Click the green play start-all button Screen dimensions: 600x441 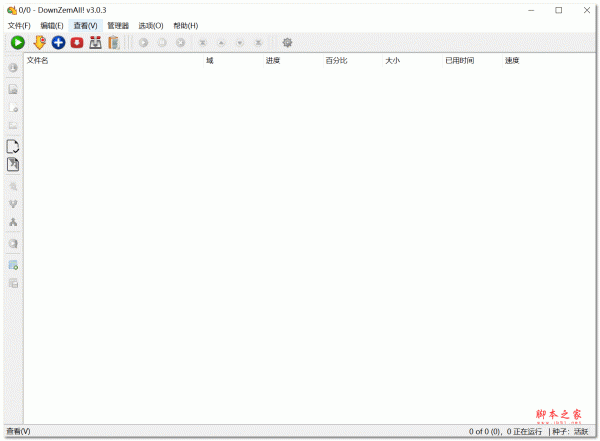point(17,42)
